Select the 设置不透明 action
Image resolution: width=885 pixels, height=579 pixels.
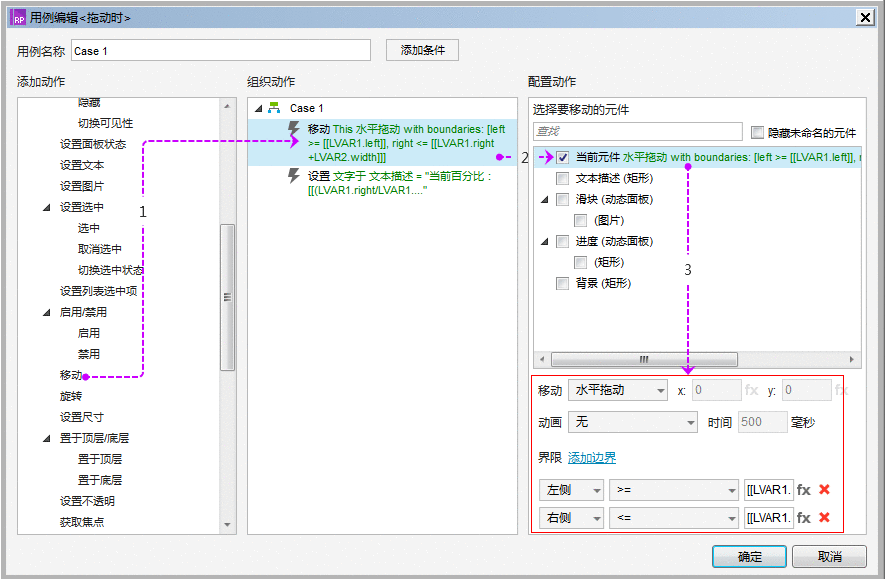(x=87, y=501)
